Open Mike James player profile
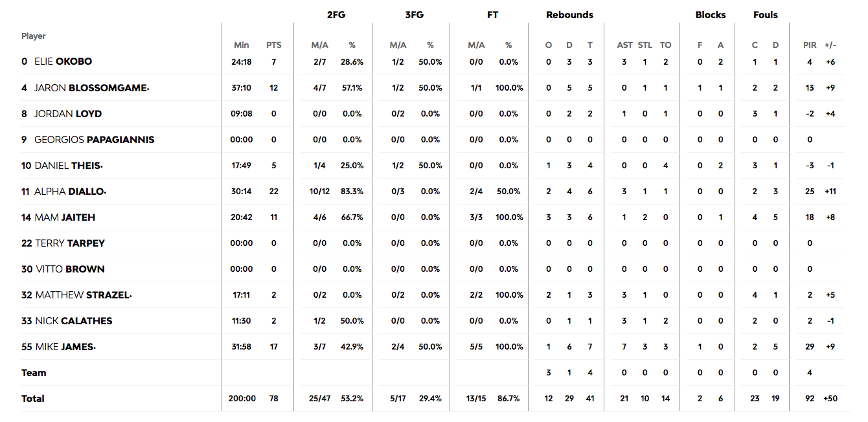Viewport: 868px width, 422px height. point(65,347)
